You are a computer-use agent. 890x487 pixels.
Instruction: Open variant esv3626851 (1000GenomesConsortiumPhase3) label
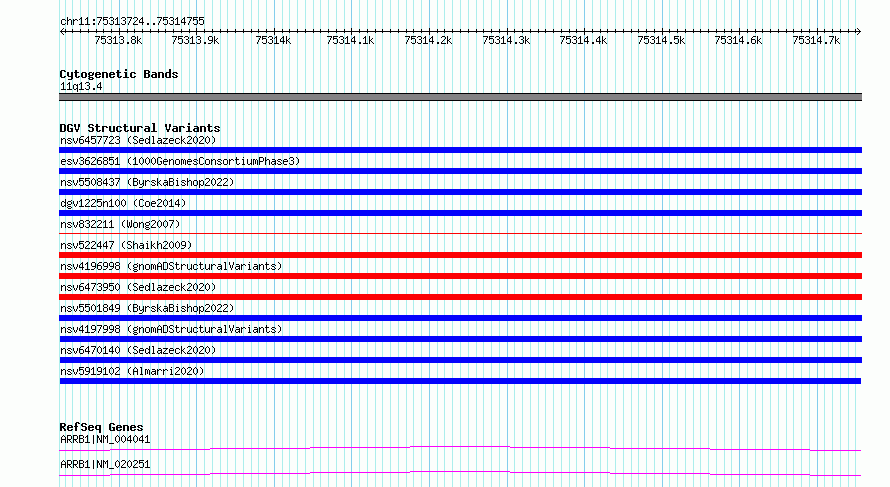180,161
